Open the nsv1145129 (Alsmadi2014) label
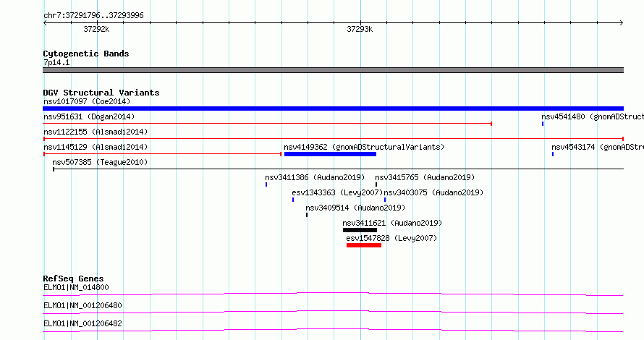 [x=96, y=147]
